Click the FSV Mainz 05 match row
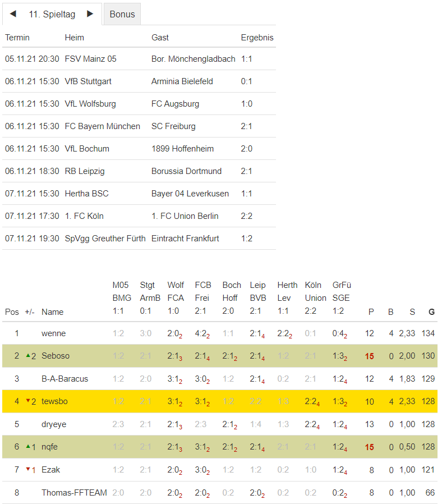Viewport: 442px width, 504px height. (139, 59)
